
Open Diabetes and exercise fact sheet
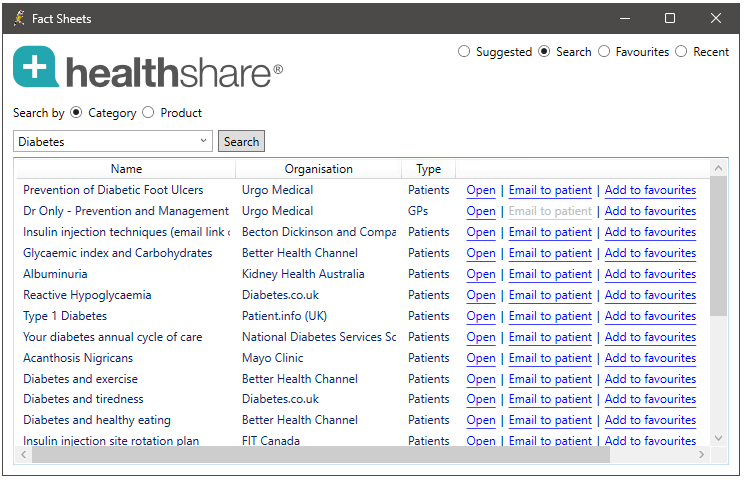pyautogui.click(x=481, y=379)
